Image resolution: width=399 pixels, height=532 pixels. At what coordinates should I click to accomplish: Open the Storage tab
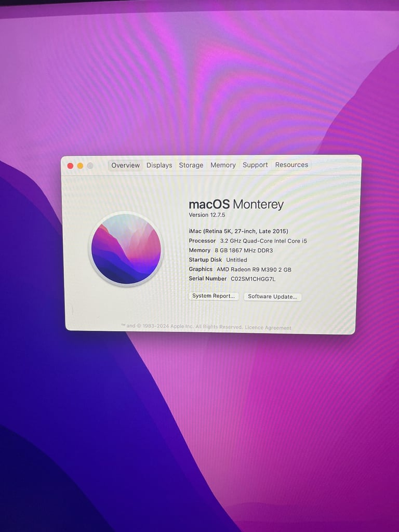(x=191, y=165)
